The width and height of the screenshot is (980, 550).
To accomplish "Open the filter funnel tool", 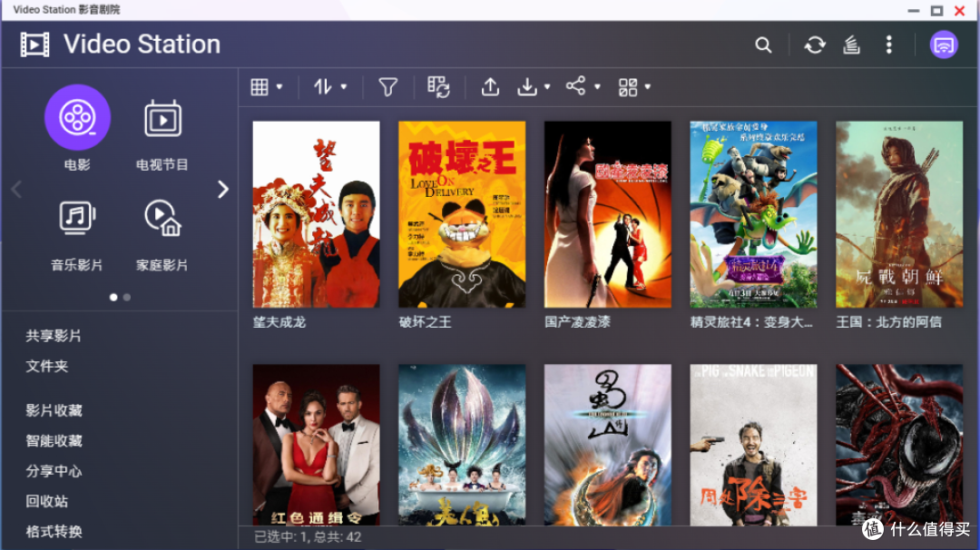I will click(388, 87).
